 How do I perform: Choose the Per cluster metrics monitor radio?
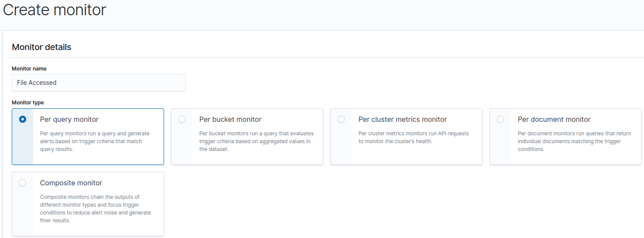coord(341,119)
